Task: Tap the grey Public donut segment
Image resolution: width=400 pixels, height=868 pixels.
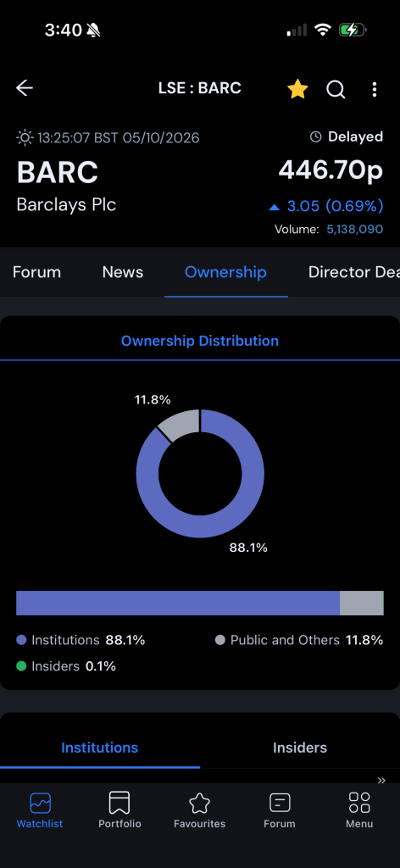Action: pyautogui.click(x=181, y=426)
